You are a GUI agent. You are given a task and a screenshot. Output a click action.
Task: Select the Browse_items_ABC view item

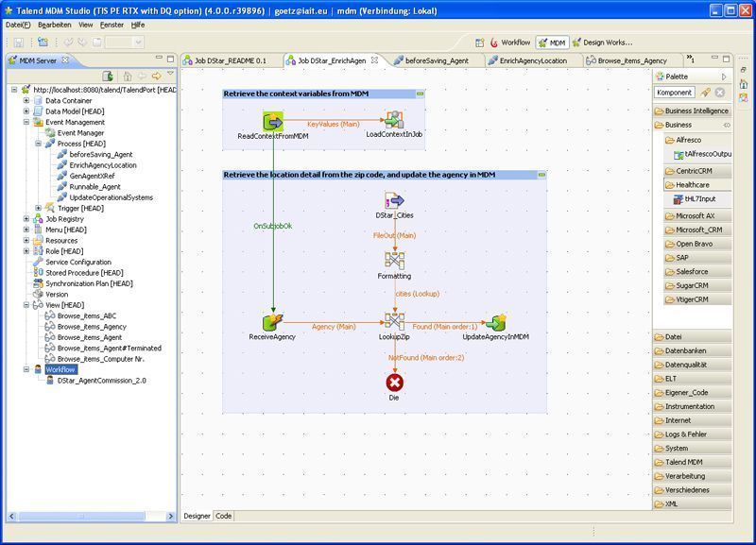pyautogui.click(x=87, y=315)
